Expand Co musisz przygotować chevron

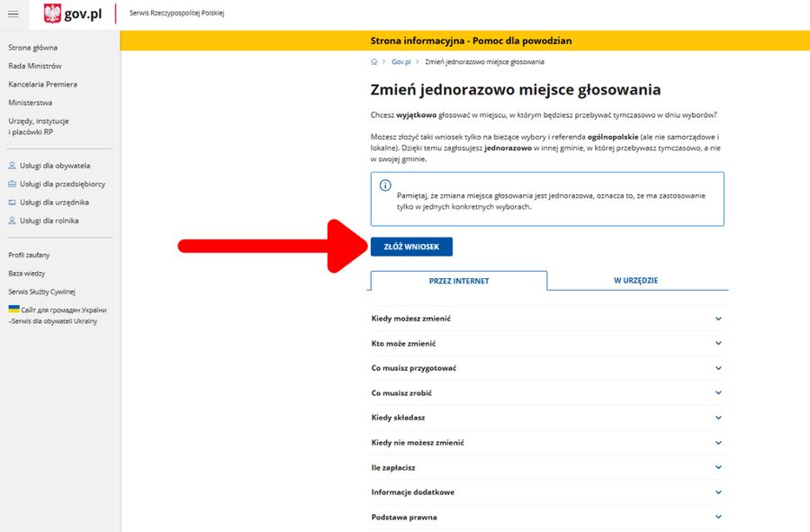(718, 368)
